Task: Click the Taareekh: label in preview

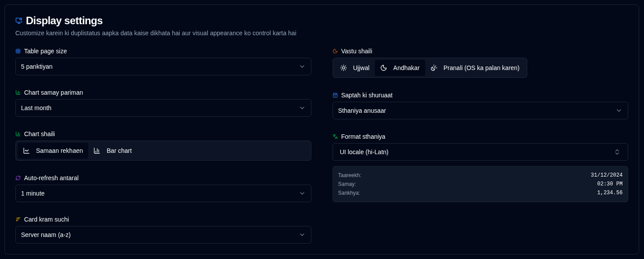Action: pyautogui.click(x=350, y=175)
